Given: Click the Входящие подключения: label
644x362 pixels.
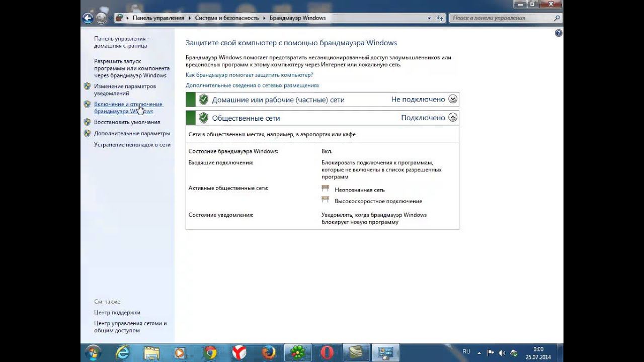Looking at the screenshot, I should click(x=220, y=163).
